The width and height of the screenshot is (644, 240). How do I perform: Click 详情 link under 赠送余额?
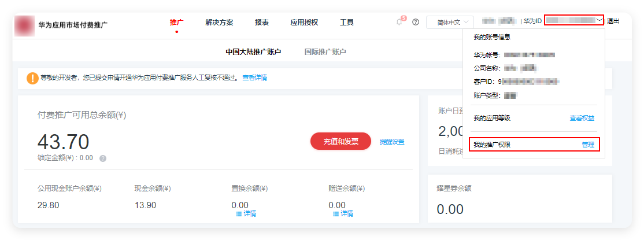point(347,214)
